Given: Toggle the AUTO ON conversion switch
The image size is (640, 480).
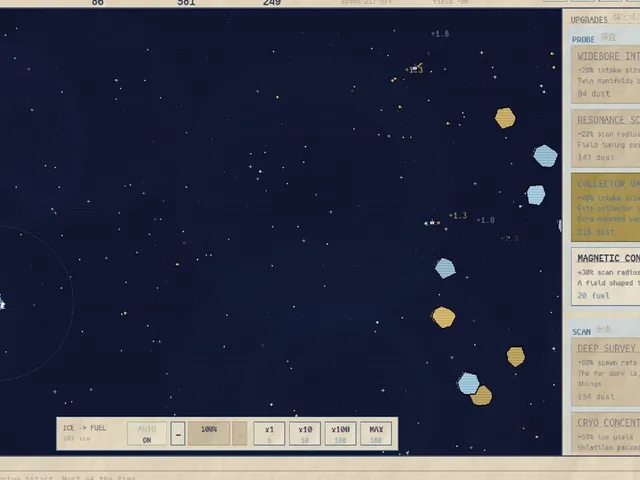Looking at the screenshot, I should coord(147,434).
